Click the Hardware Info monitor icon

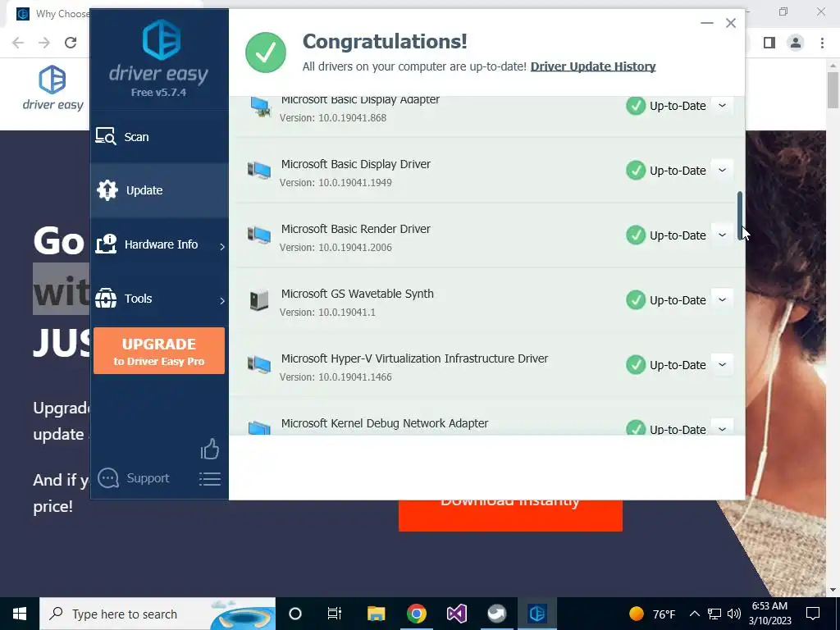[106, 244]
